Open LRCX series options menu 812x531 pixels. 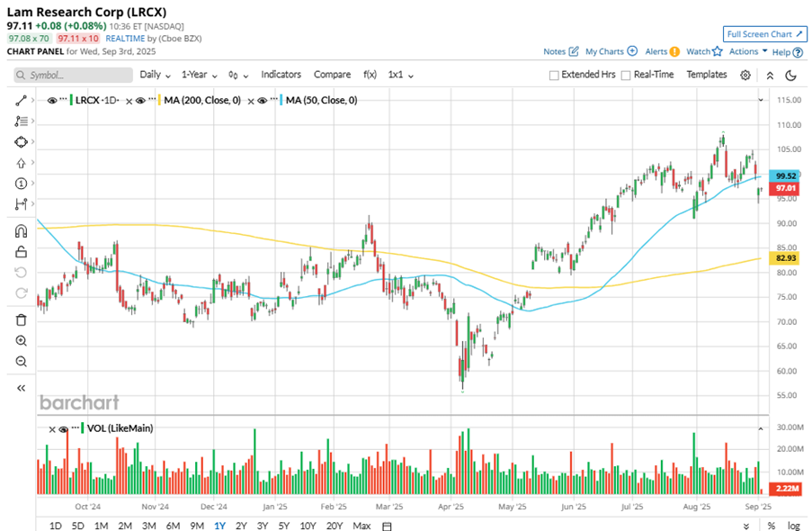[63, 99]
